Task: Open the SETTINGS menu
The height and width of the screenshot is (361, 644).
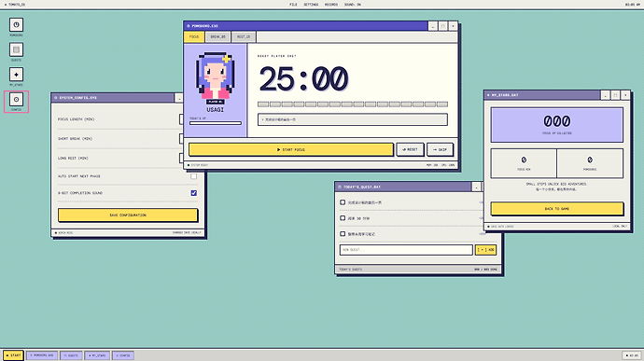Action: click(311, 5)
